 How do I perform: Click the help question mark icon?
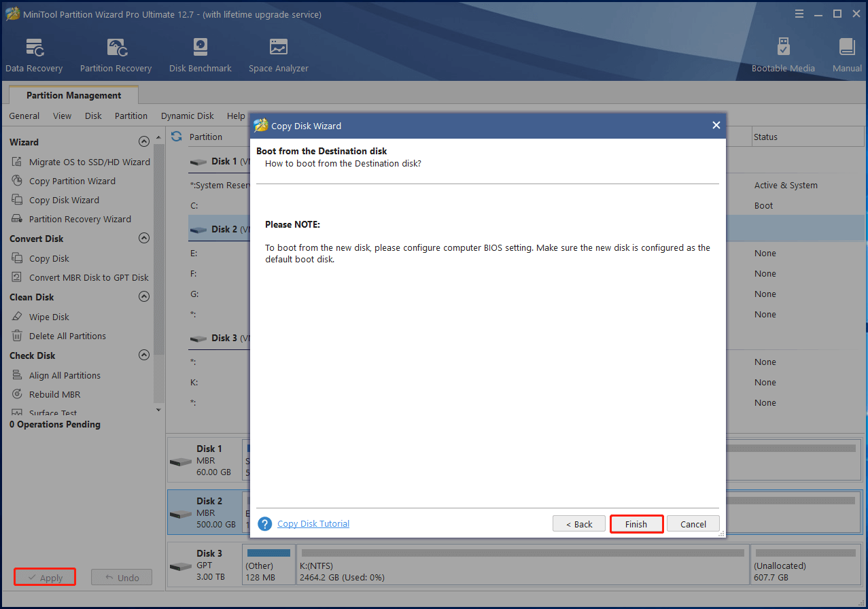point(265,523)
